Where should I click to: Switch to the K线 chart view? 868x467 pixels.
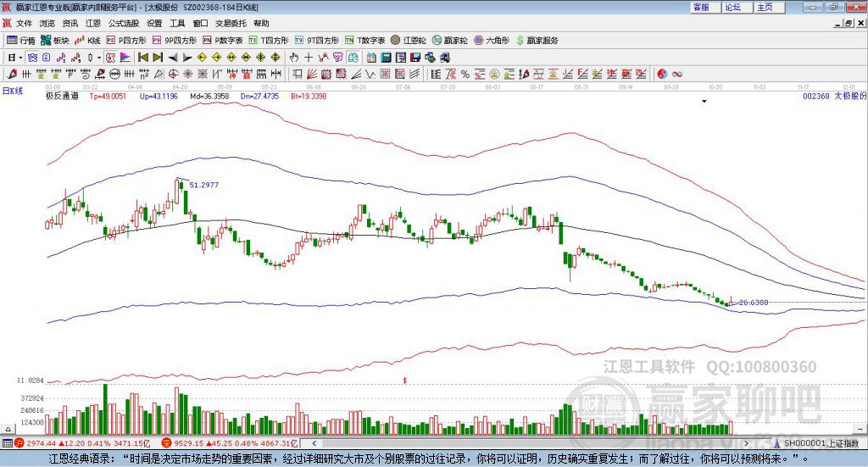87,41
